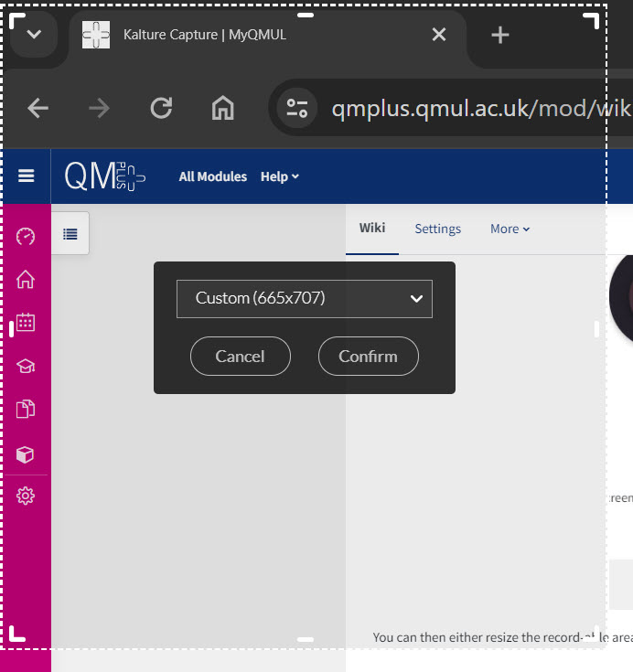633x672 pixels.
Task: Click the top edge capture handle
Action: pyautogui.click(x=306, y=15)
